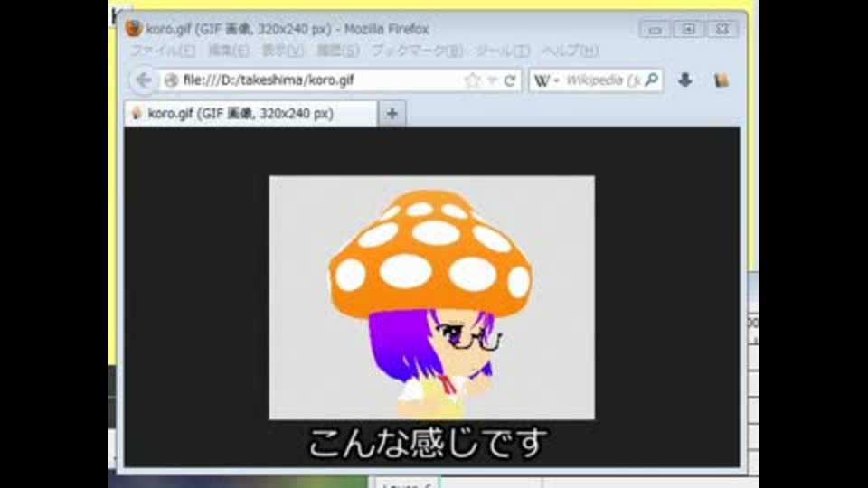Open the ファイル(F) menu
This screenshot has width=868, height=488.
[162, 51]
